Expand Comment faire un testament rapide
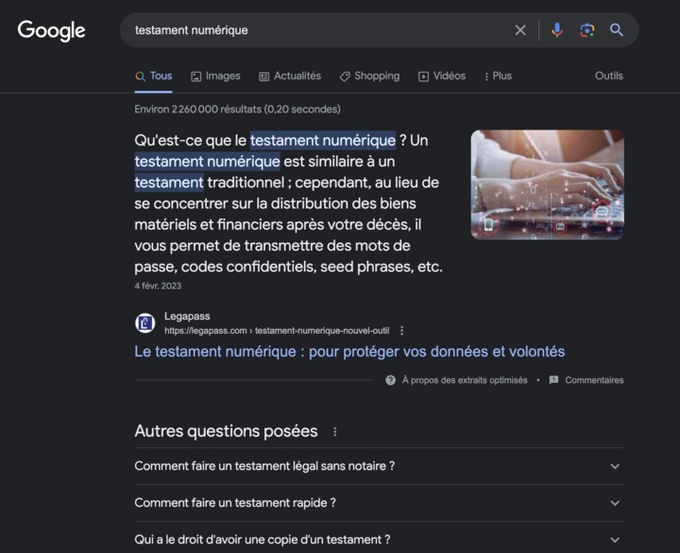This screenshot has width=680, height=553. pyautogui.click(x=379, y=503)
